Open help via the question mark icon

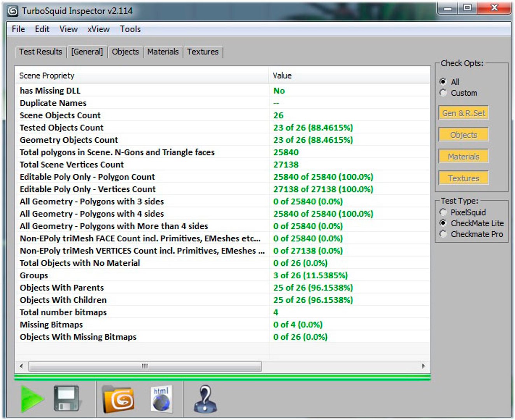click(205, 399)
